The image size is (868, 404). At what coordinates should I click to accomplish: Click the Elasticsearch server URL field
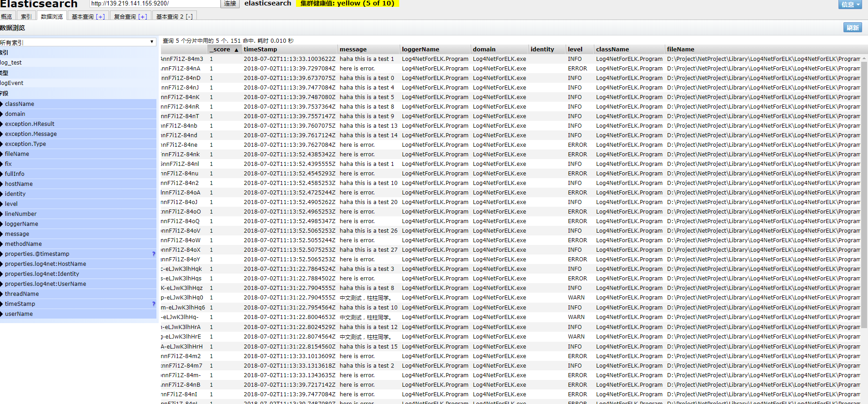click(x=155, y=4)
